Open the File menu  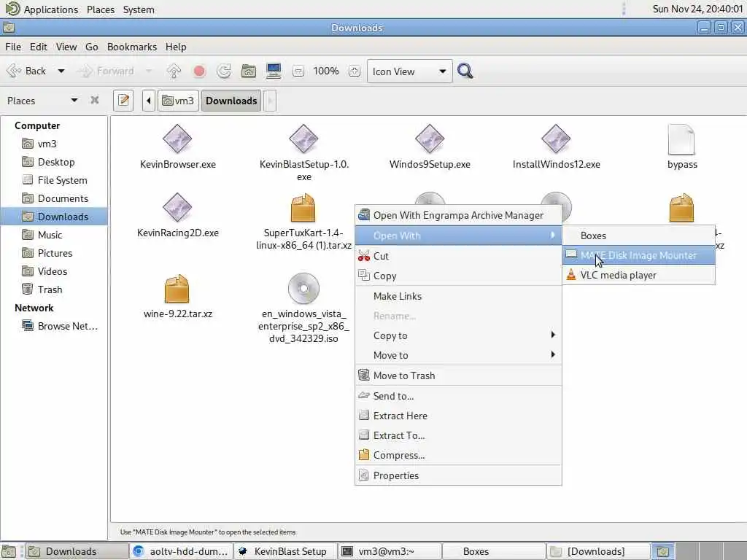(13, 47)
